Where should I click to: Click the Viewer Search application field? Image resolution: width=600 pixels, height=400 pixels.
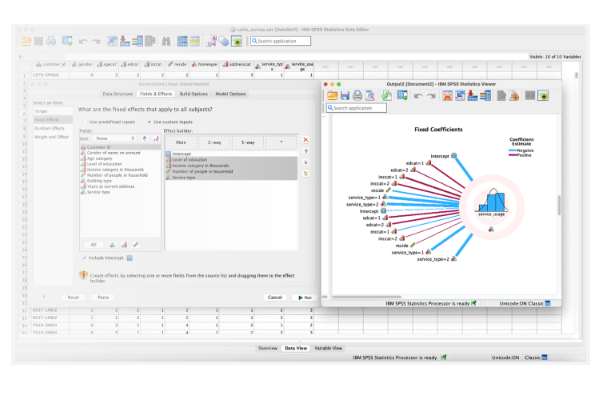pos(362,107)
